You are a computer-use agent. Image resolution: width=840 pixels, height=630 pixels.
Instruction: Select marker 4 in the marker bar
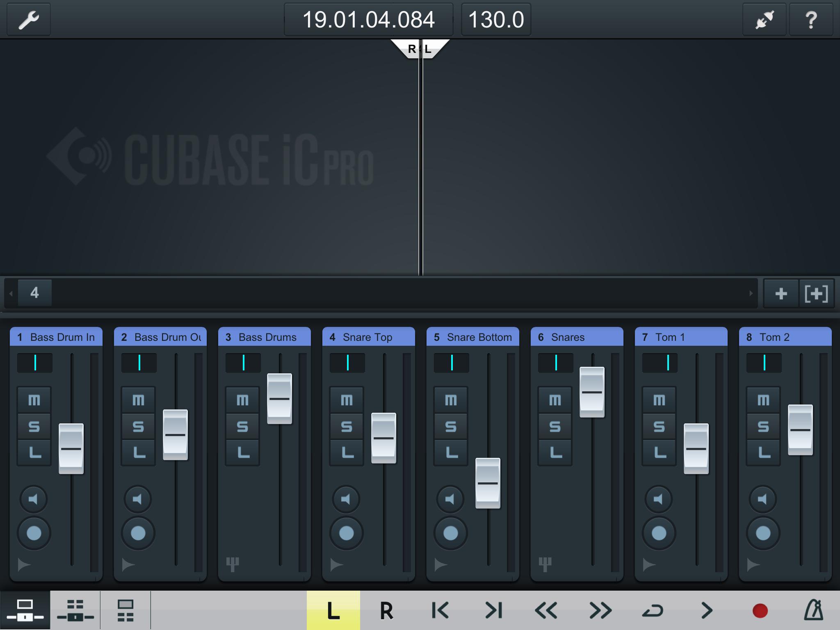click(34, 293)
